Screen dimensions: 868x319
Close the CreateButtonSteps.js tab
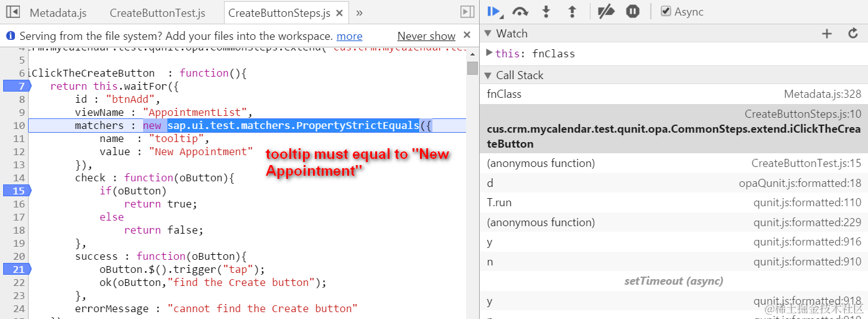338,12
